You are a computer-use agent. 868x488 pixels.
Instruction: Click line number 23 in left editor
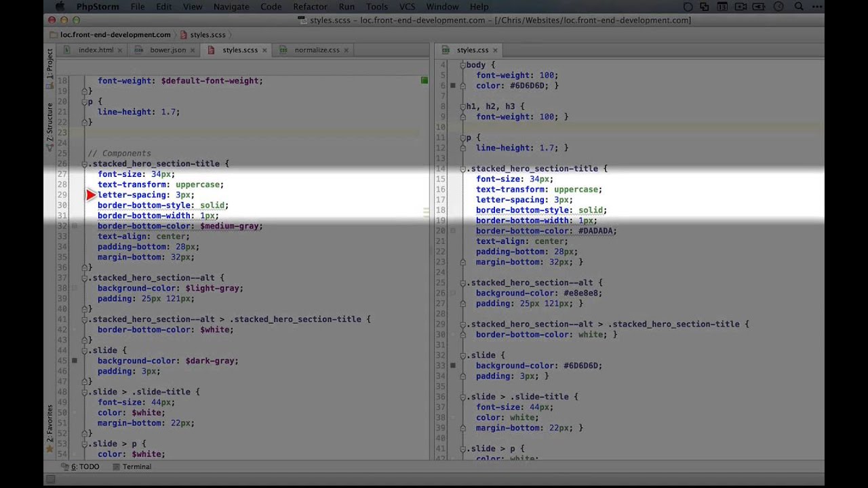click(x=62, y=133)
